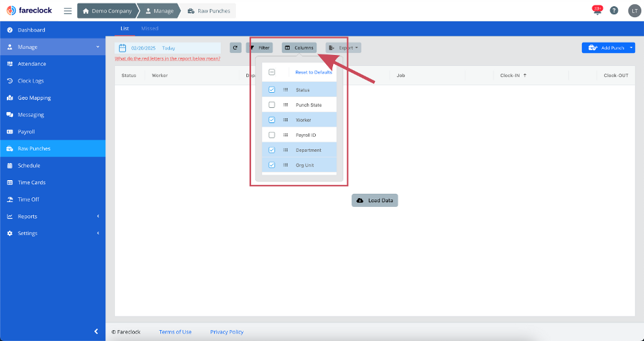Click the Fareclock logo
644x341 pixels.
click(x=29, y=11)
